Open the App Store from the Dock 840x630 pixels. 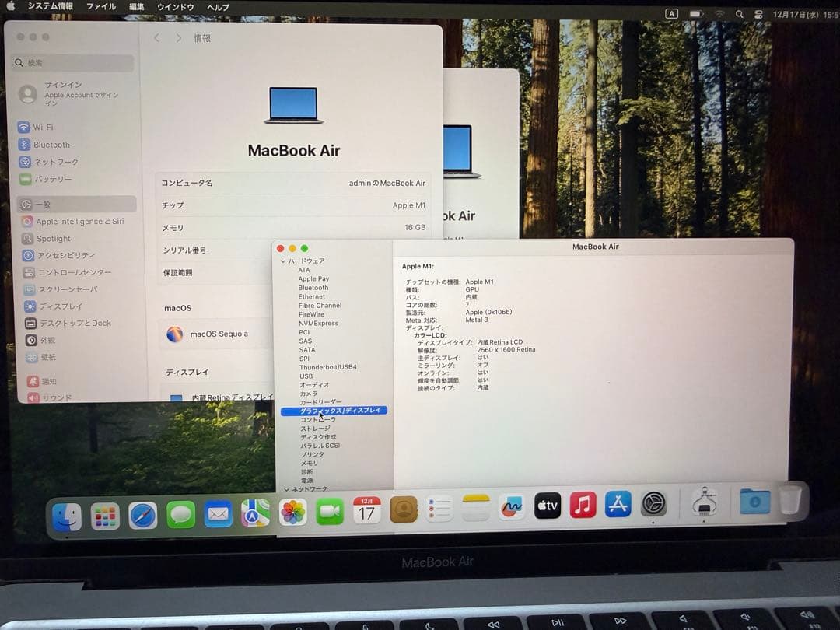(x=618, y=506)
